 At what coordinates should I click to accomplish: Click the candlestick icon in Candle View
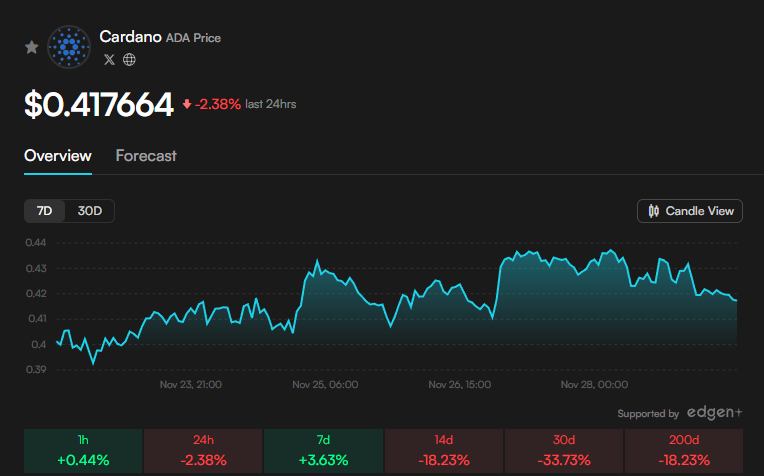pos(653,211)
